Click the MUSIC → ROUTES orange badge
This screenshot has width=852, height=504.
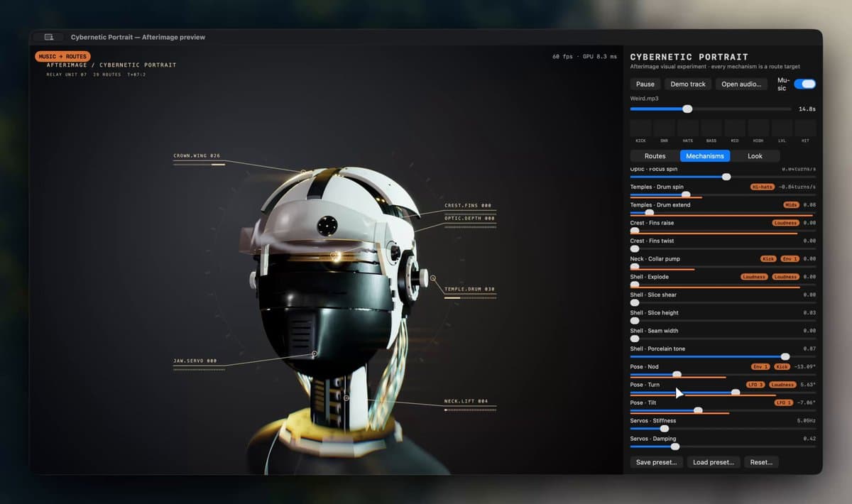[x=62, y=57]
